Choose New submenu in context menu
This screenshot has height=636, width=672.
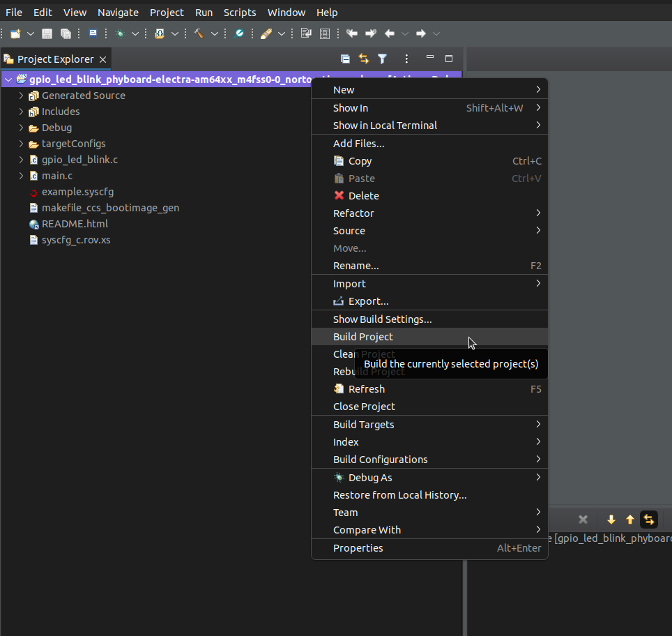(x=429, y=90)
